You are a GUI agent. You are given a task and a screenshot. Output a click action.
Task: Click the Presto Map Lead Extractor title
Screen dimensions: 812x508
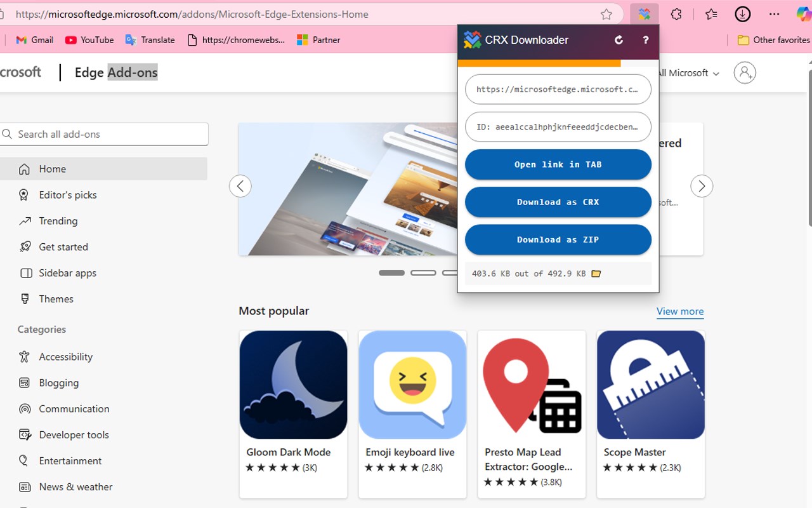coord(528,459)
